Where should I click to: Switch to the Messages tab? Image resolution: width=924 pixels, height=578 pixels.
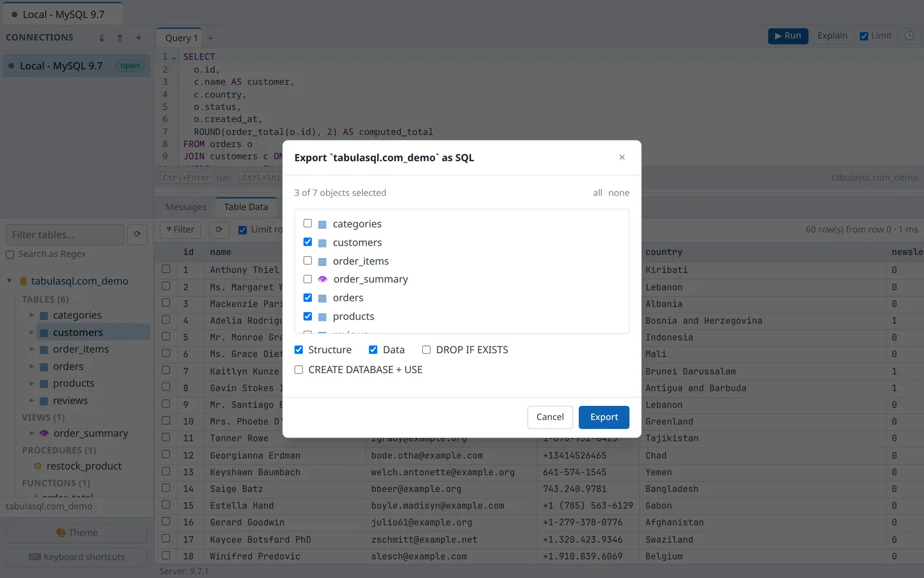pos(185,207)
